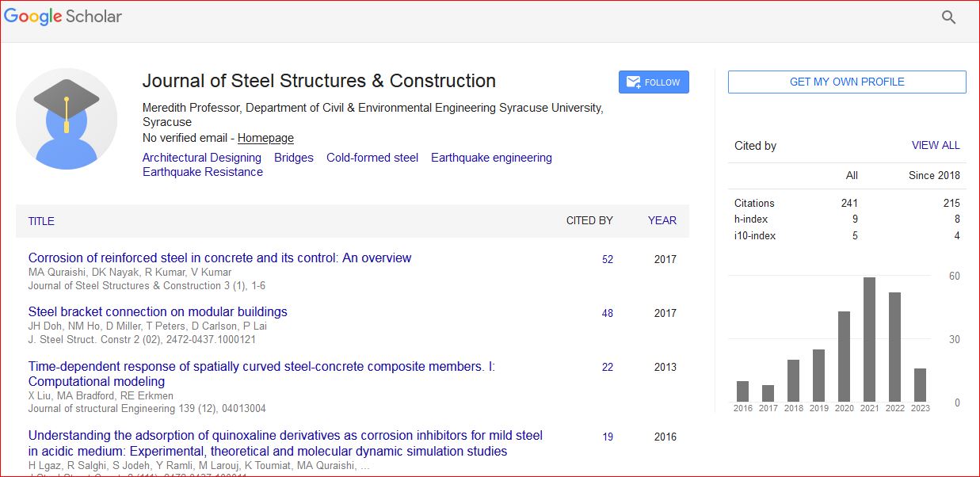Select the Architectural Designing topic

pos(201,158)
